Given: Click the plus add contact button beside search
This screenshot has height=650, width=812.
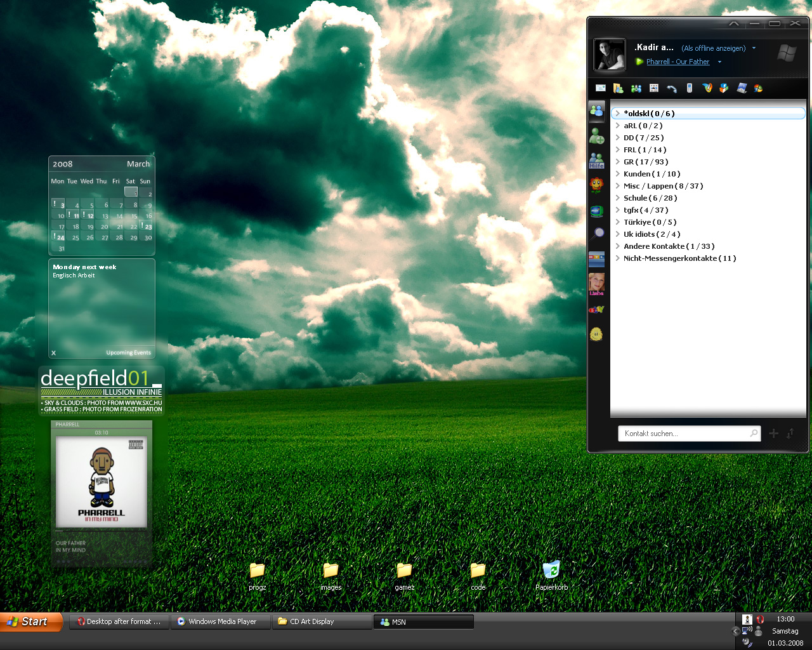Looking at the screenshot, I should [x=773, y=434].
